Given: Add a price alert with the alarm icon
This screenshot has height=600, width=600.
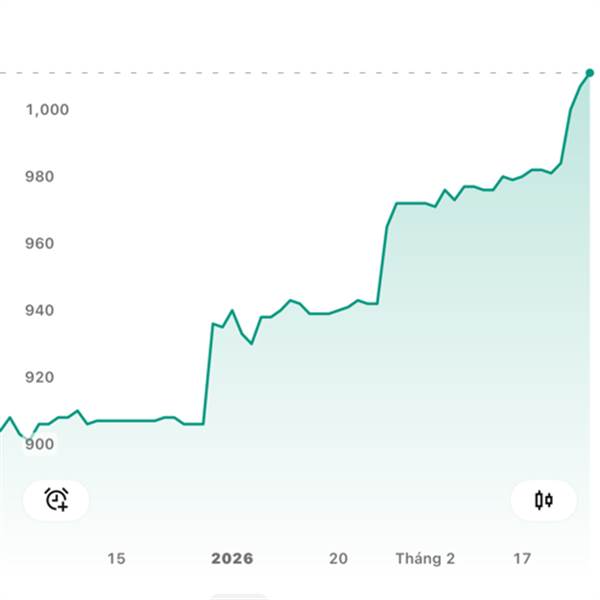Looking at the screenshot, I should tap(56, 499).
